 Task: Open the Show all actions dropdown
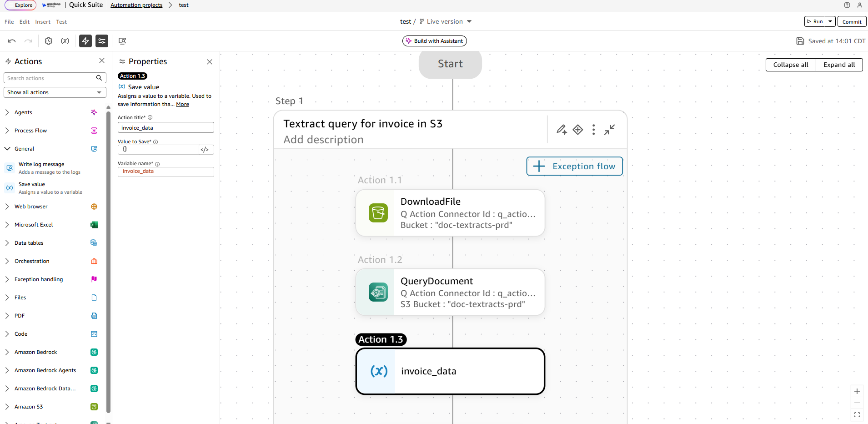pos(55,92)
